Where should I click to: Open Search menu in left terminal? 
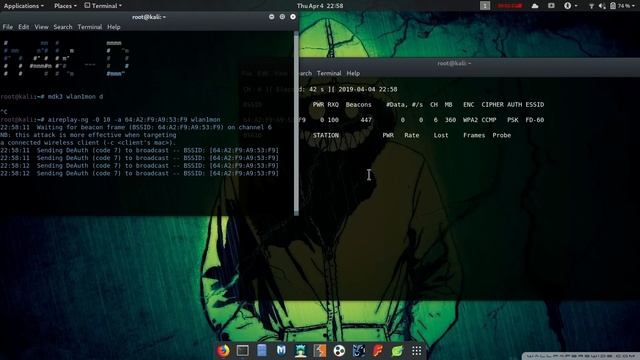coord(63,27)
